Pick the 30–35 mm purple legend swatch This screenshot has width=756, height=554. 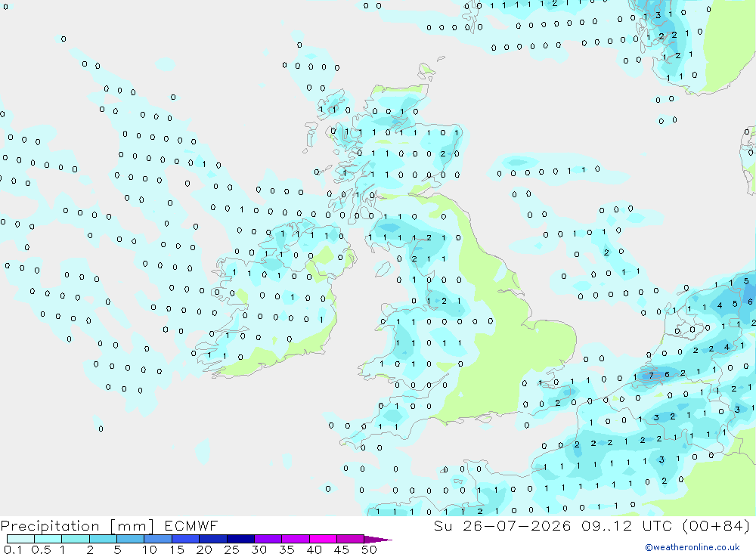pyautogui.click(x=268, y=539)
